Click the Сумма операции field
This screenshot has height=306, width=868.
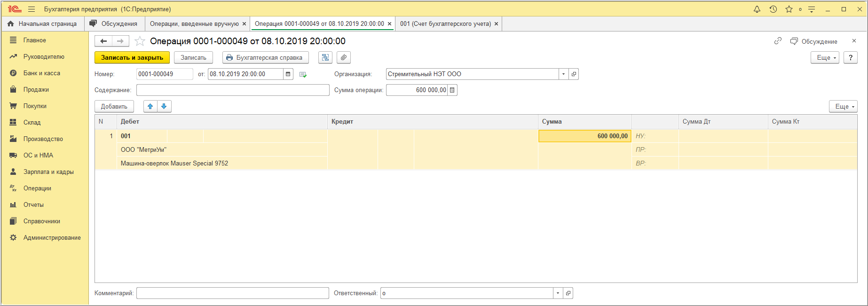[417, 90]
